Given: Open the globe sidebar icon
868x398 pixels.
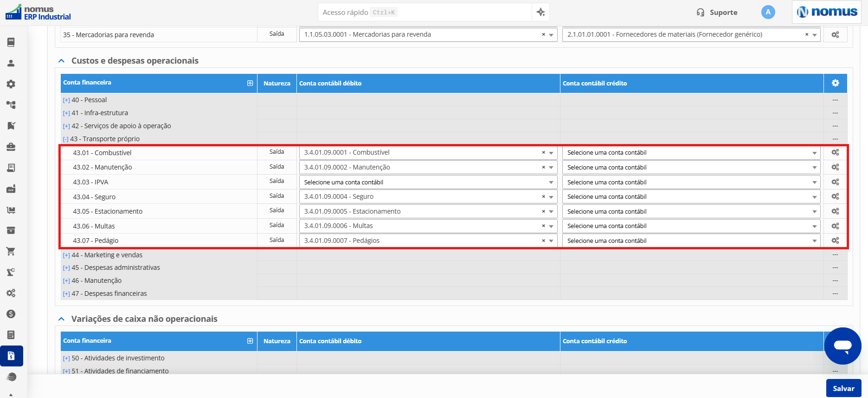Looking at the screenshot, I should 11,377.
